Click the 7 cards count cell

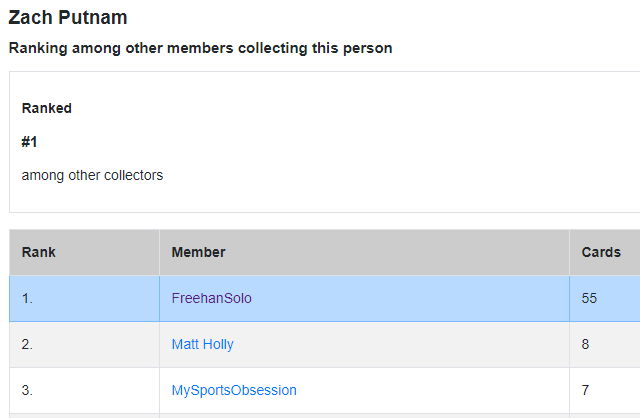(605, 390)
